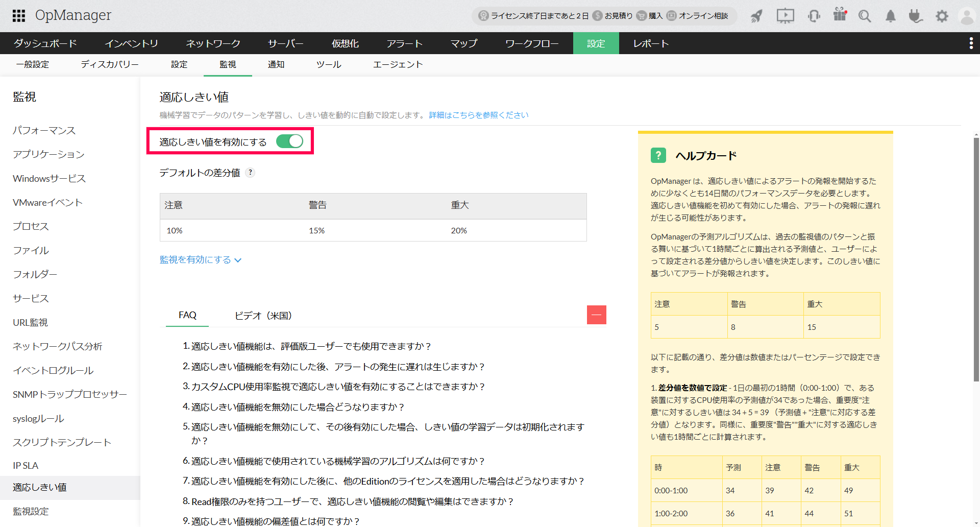The image size is (980, 527).
Task: Open the gift box icon
Action: 840,15
